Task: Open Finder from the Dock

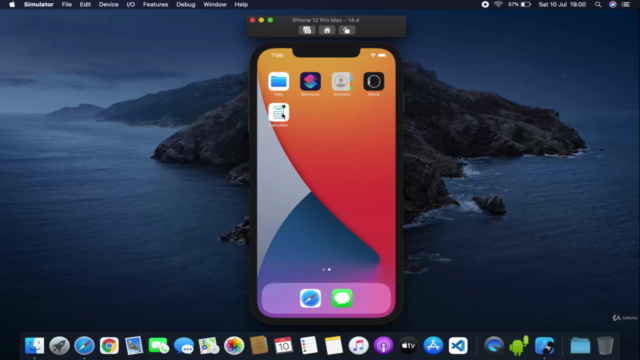Action: coord(34,346)
